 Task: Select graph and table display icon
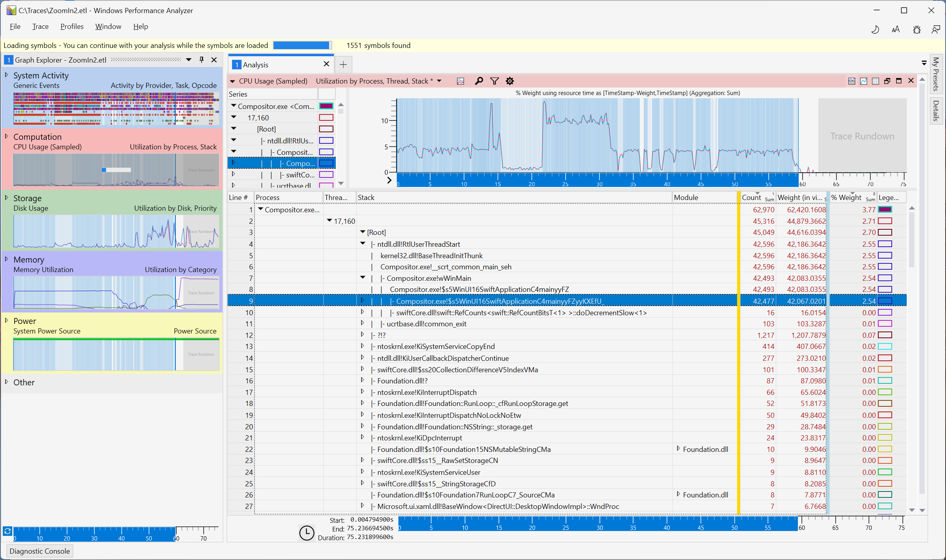point(852,81)
